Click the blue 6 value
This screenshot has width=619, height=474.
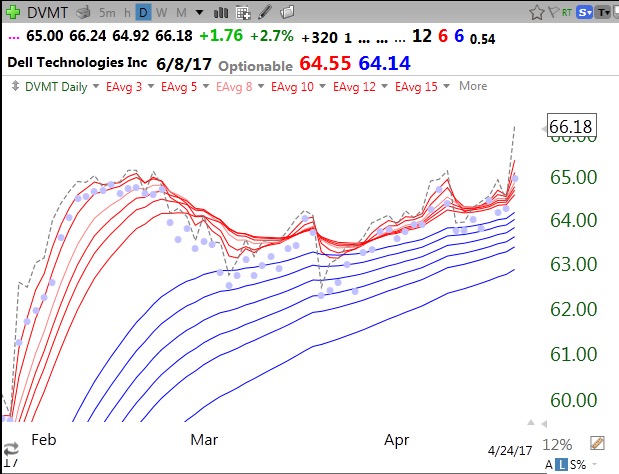coord(459,36)
